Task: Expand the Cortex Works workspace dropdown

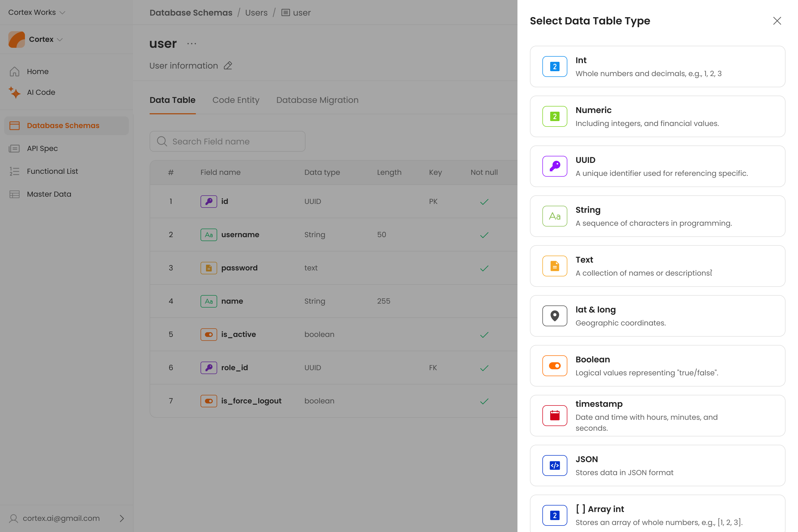Action: tap(62, 12)
